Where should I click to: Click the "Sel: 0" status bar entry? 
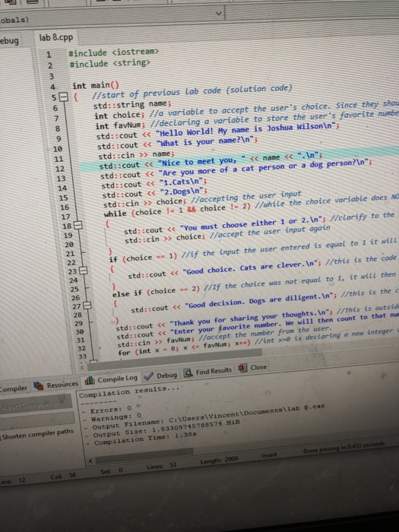click(111, 471)
